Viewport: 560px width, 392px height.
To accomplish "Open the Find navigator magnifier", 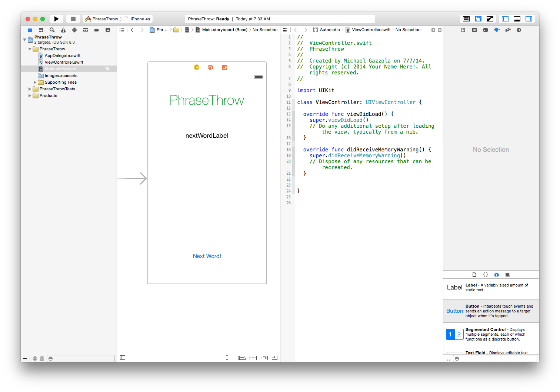I will [x=52, y=30].
